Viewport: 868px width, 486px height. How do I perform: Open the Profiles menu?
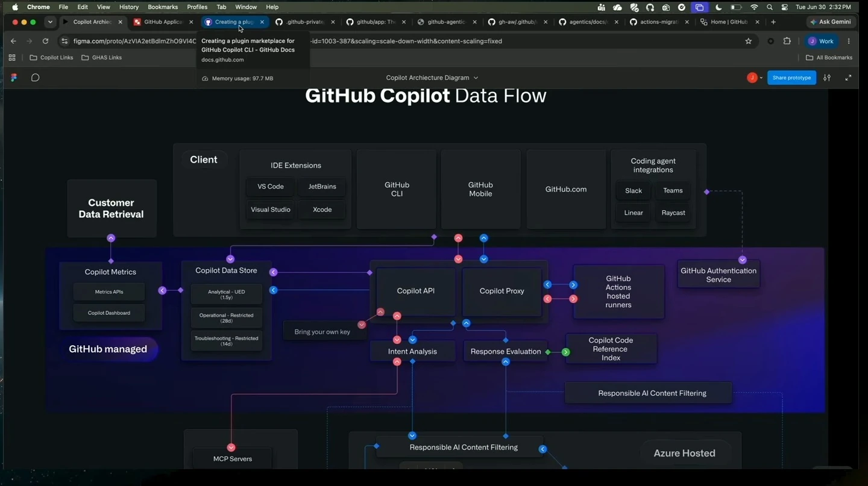[197, 7]
